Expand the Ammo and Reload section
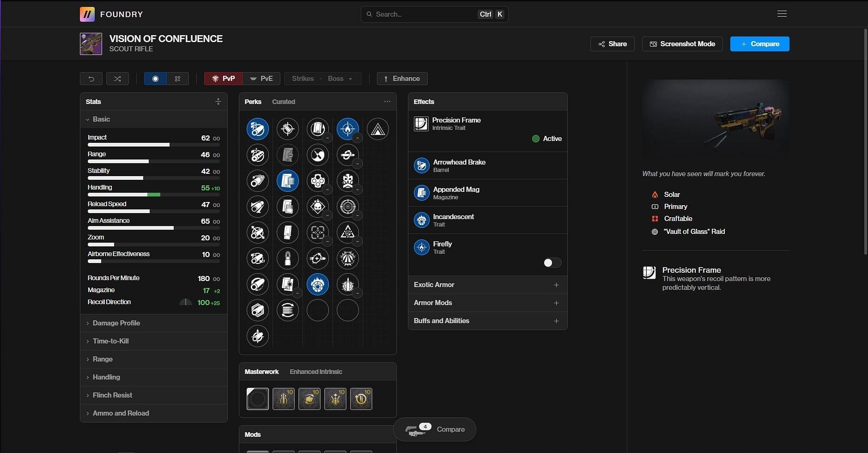Image resolution: width=868 pixels, height=453 pixels. click(154, 413)
